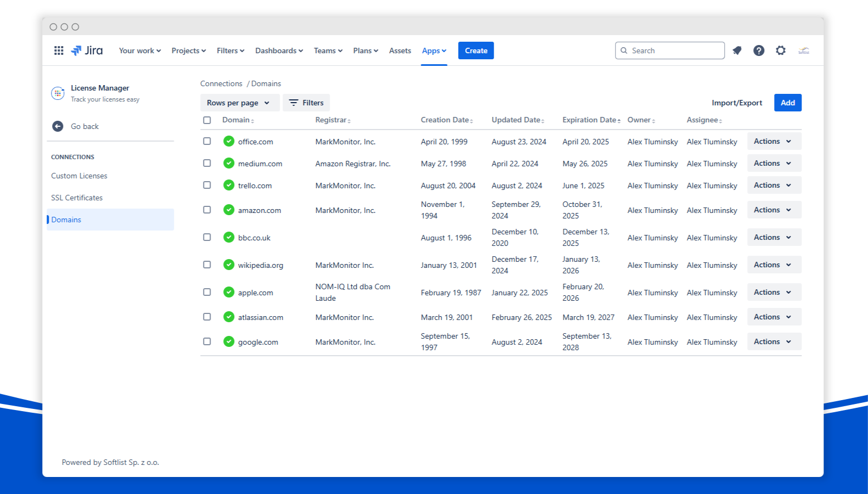Open the app switcher grid icon
This screenshot has width=868, height=494.
pos(59,50)
